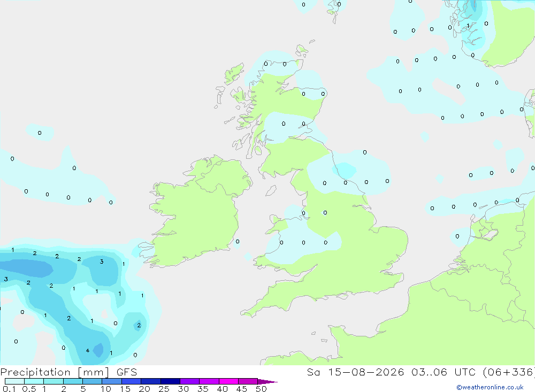This screenshot has height=392, width=535.
Task: Select the 25 to 30 legend swatch
Action: pos(170,381)
